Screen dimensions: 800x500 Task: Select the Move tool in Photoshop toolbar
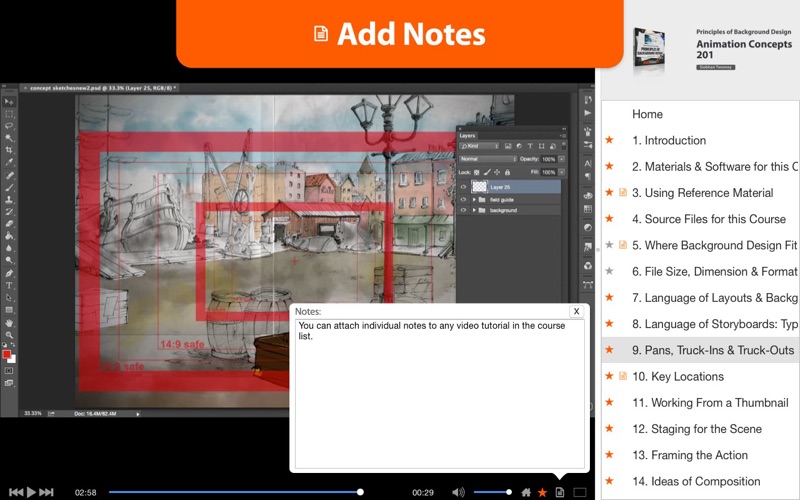(9, 101)
